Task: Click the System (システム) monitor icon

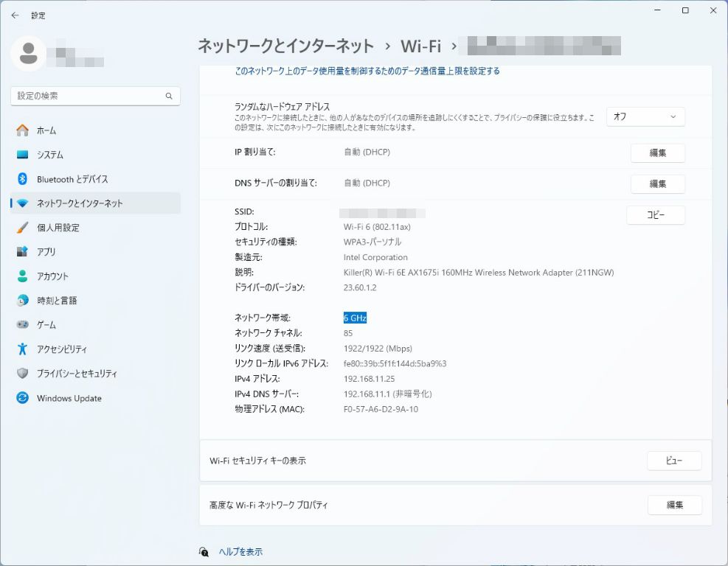Action: click(22, 155)
